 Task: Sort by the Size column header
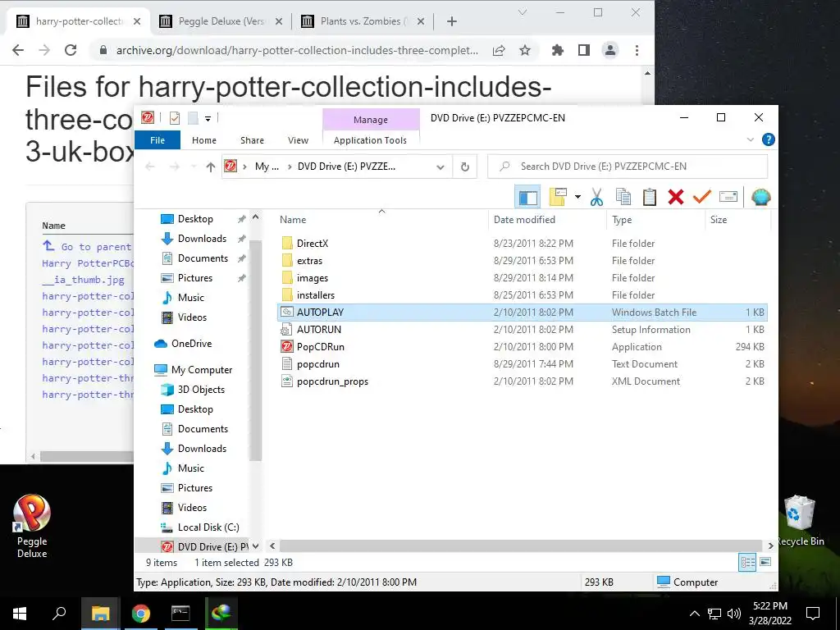click(719, 220)
